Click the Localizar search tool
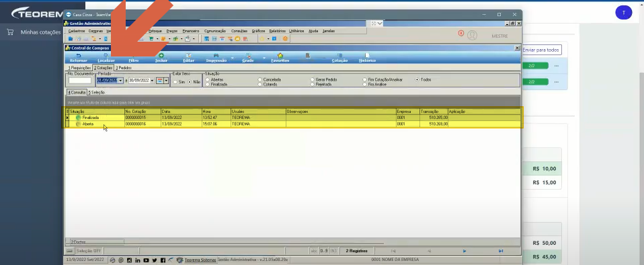Screen dimensions: 644x265 (106, 58)
